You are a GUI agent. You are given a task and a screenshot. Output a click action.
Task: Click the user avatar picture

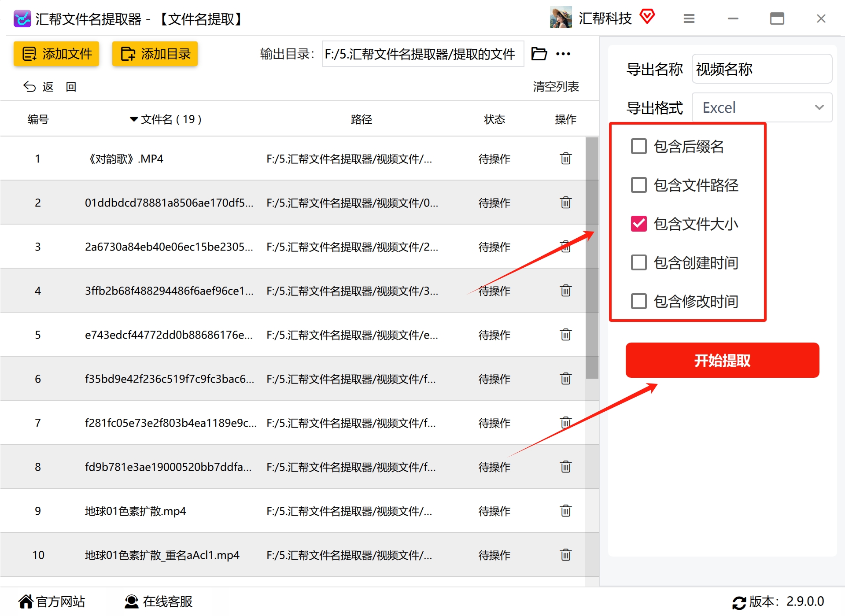pos(561,18)
